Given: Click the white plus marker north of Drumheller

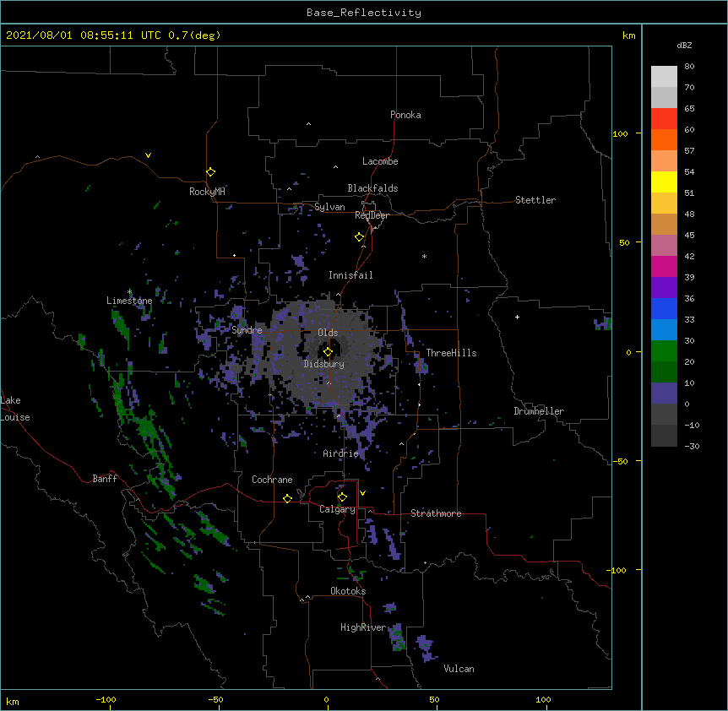Looking at the screenshot, I should coord(517,317).
